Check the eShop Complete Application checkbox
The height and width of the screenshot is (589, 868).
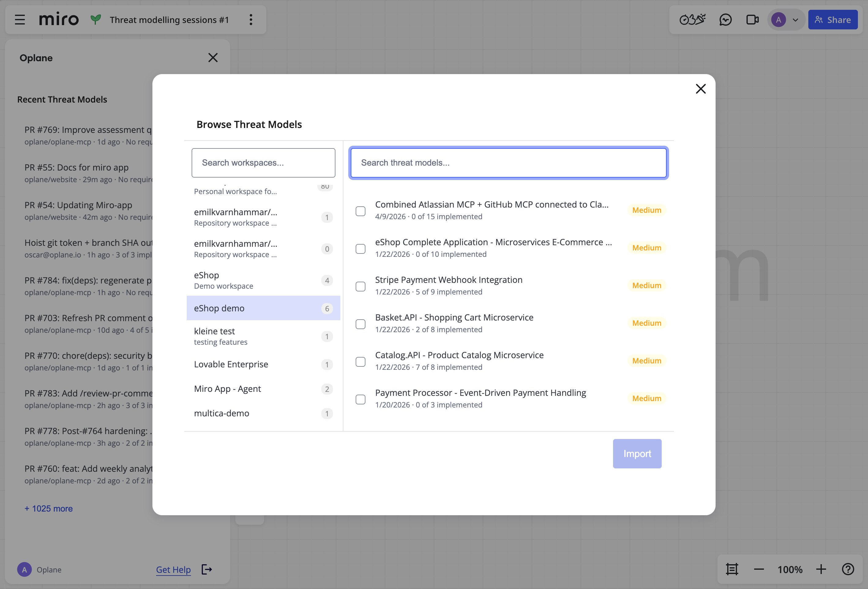click(x=361, y=249)
